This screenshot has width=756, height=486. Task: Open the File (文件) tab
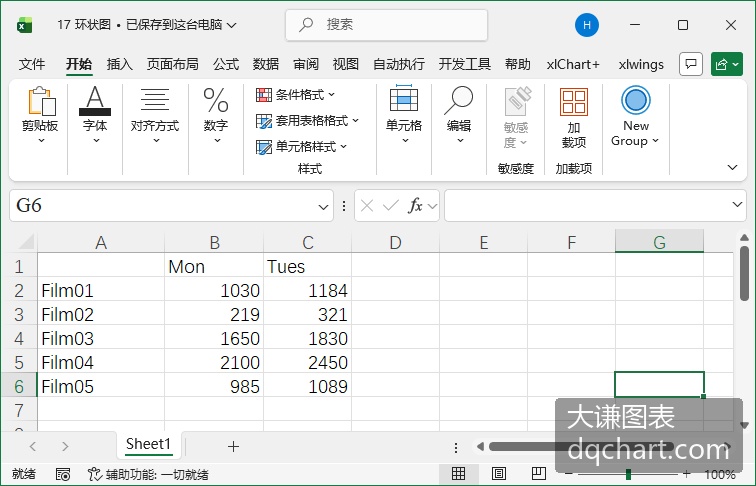pyautogui.click(x=32, y=64)
